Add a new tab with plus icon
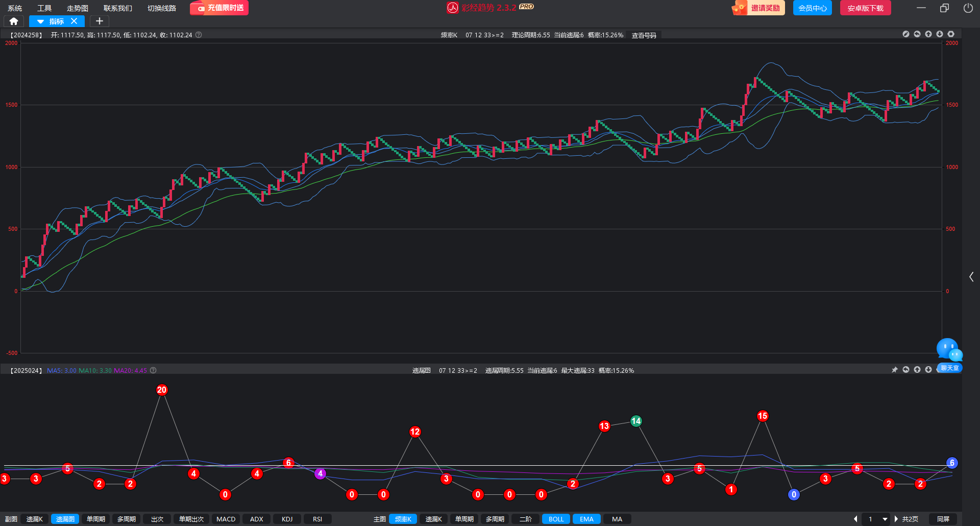 click(x=100, y=21)
